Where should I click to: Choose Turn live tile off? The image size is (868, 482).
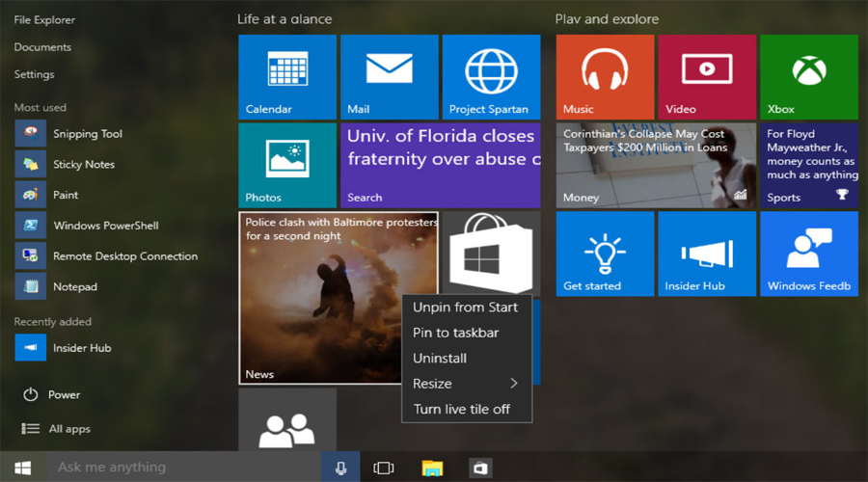[467, 409]
